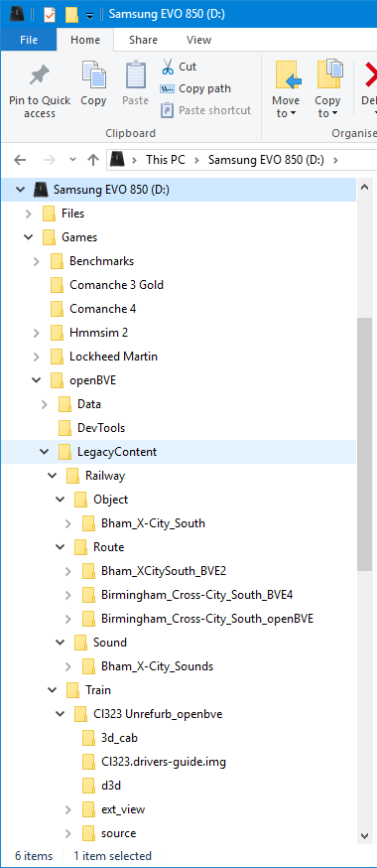Expand the Lockheed Martin folder node
The image size is (377, 868).
pyautogui.click(x=37, y=357)
